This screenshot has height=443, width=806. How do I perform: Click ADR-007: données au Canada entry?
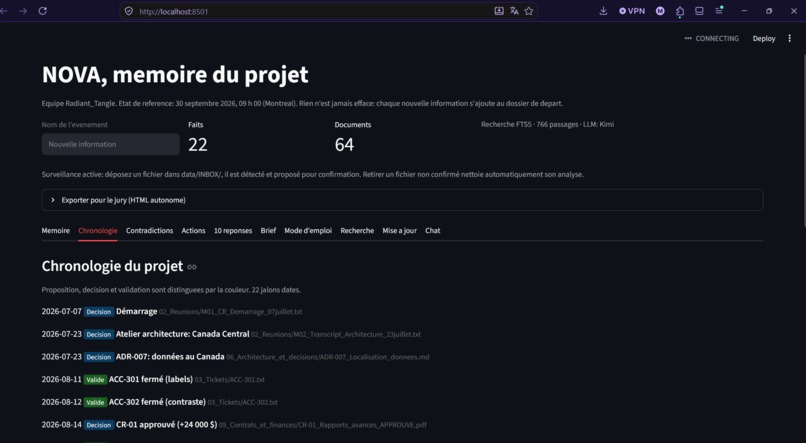coord(170,357)
